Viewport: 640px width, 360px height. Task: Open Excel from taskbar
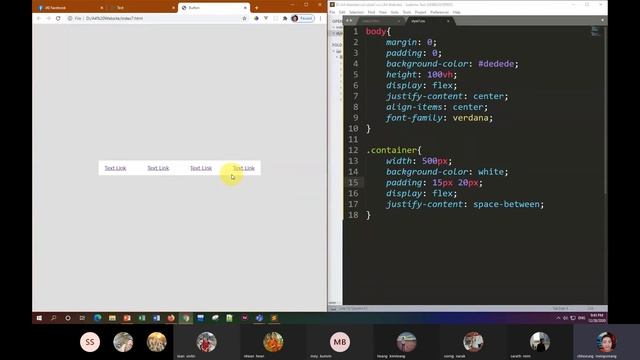142,318
